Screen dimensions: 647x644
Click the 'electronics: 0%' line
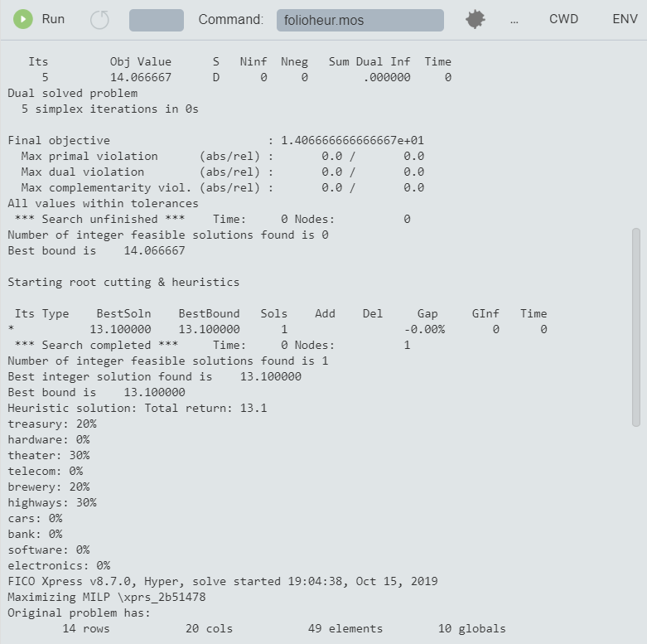pos(59,565)
